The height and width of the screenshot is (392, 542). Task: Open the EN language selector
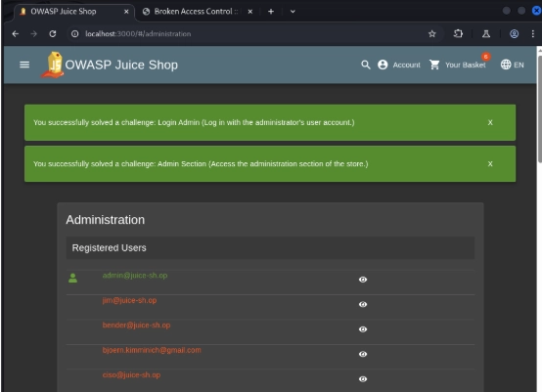coord(513,65)
